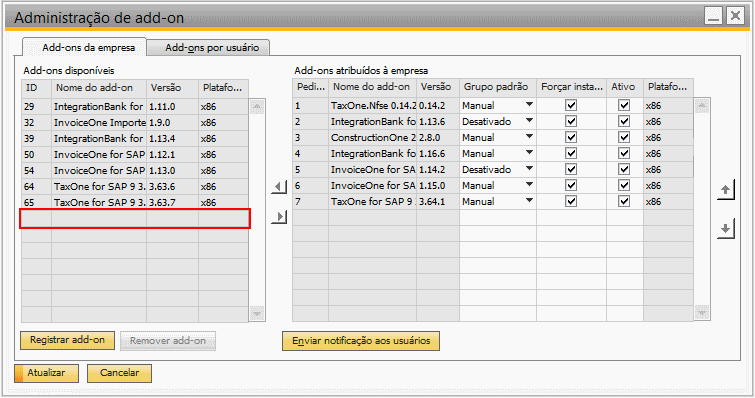Click Ativo column header
Screen dimensions: 755x398
pos(625,87)
